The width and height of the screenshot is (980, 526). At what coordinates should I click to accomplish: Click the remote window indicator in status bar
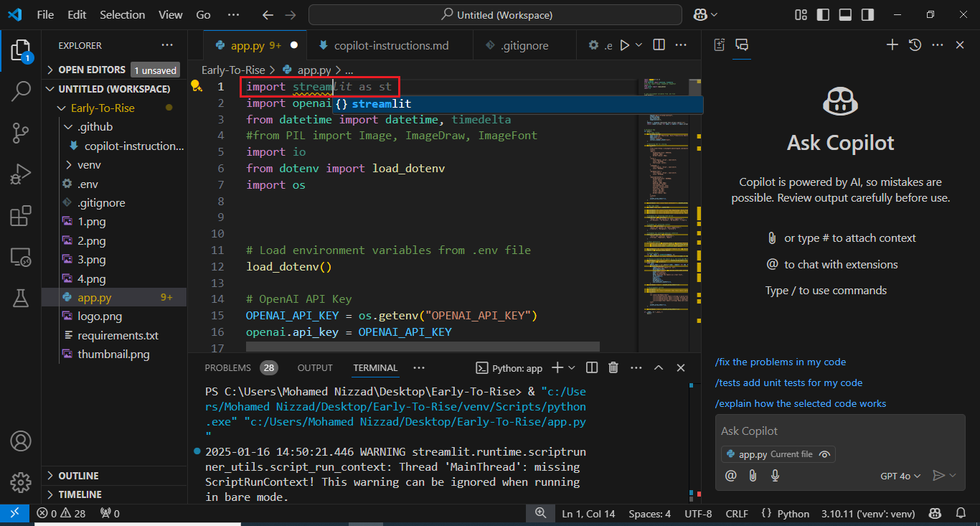pyautogui.click(x=14, y=513)
